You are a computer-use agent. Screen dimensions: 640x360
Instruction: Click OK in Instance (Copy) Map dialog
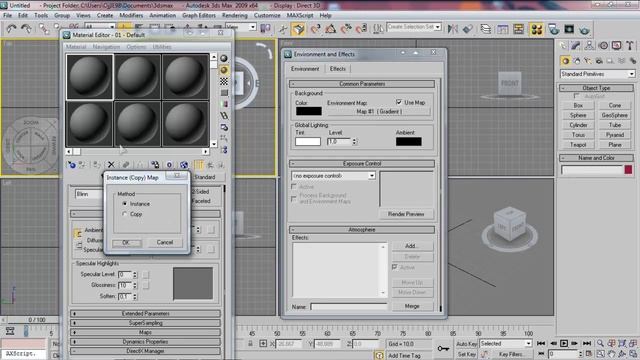click(x=126, y=242)
